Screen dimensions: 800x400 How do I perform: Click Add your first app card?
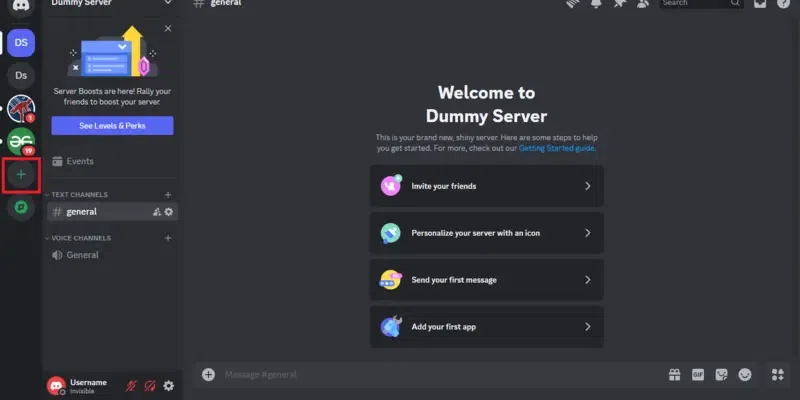[487, 327]
